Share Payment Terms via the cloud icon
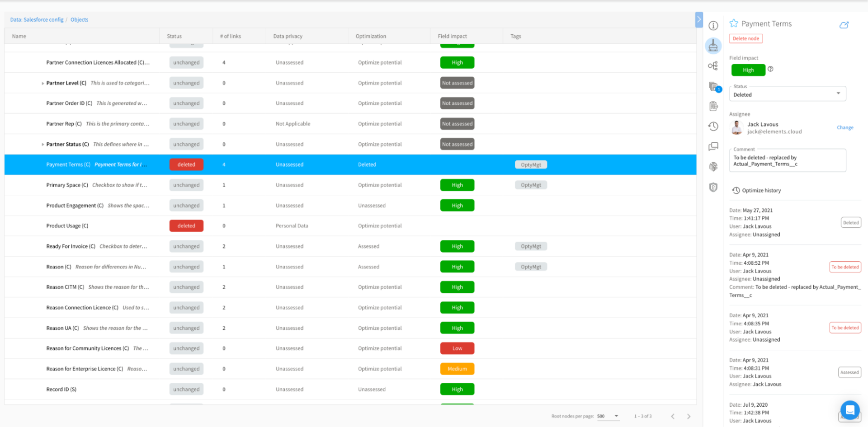The width and height of the screenshot is (868, 427). (844, 25)
